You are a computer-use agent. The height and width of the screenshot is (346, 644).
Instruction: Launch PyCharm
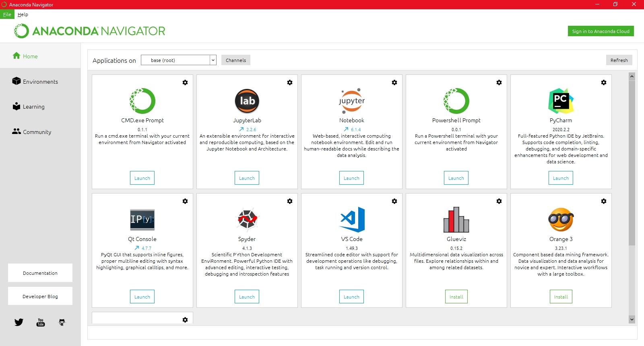pos(561,178)
